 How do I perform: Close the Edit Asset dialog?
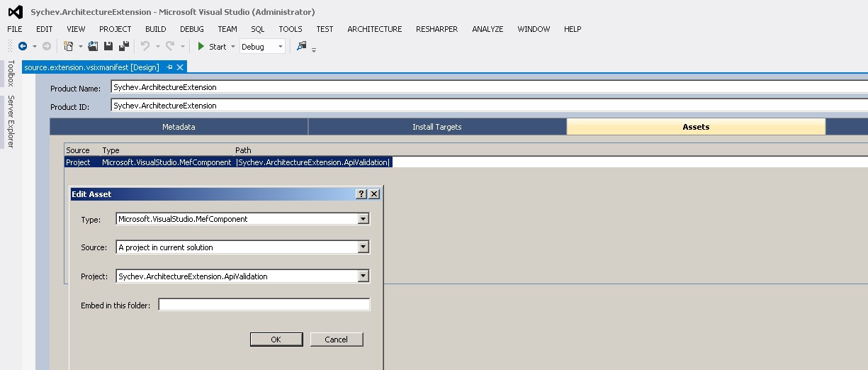(374, 194)
